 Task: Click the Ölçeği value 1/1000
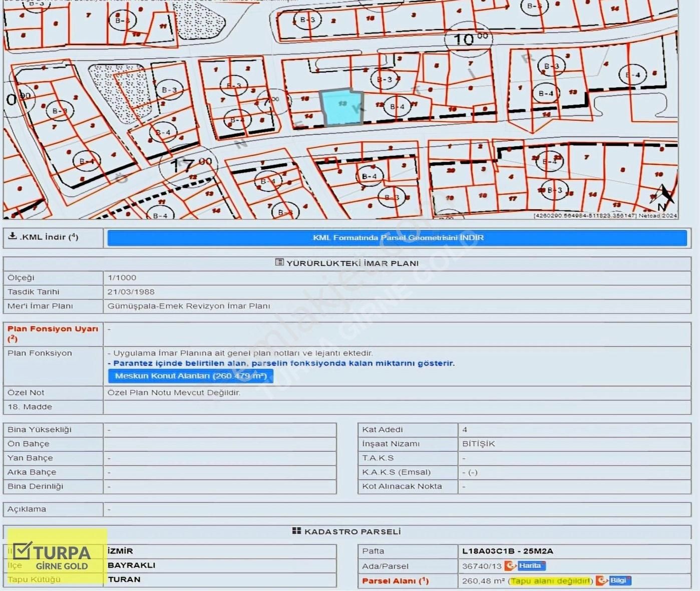point(122,277)
